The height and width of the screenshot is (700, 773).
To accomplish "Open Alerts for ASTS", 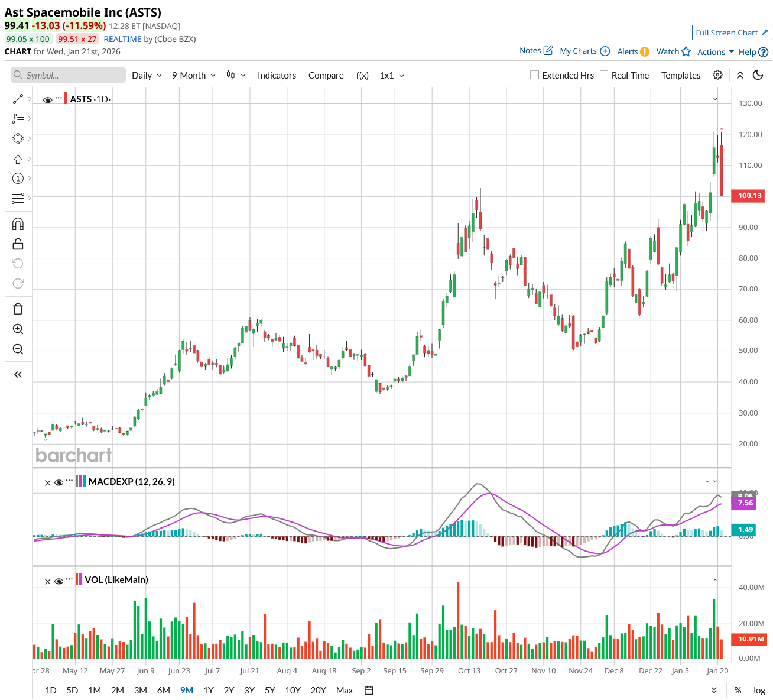I will [x=634, y=51].
